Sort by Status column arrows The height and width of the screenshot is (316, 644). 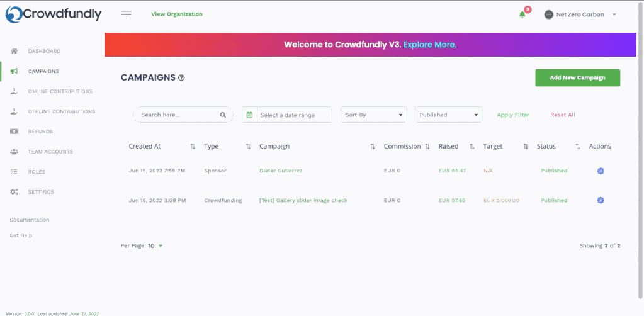coord(577,146)
